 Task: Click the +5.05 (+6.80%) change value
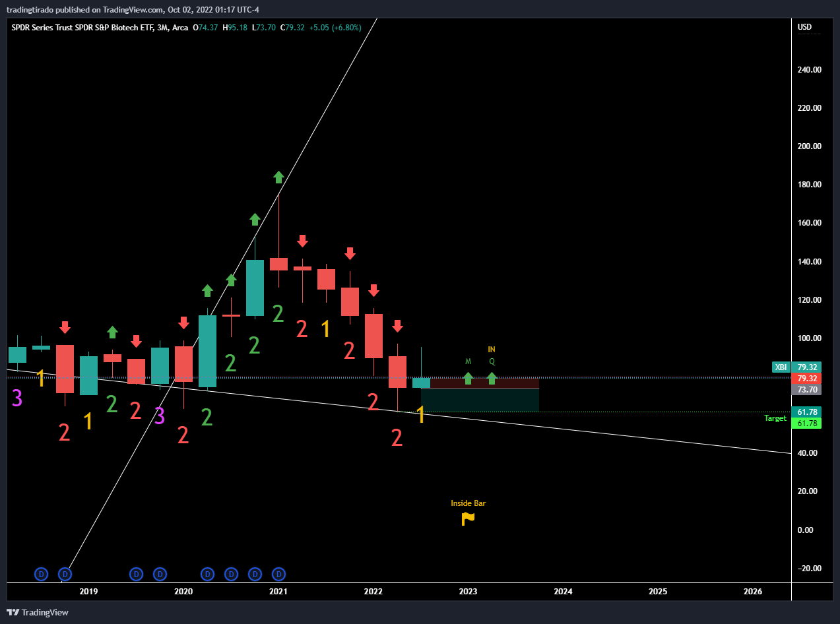tap(335, 27)
